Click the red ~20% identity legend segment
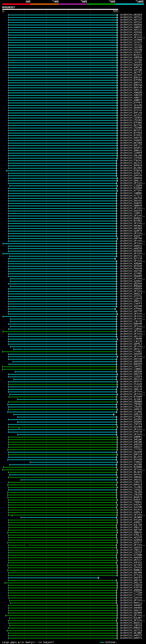Viewport: 146px width, 644px height. pyautogui.click(x=16, y=4)
